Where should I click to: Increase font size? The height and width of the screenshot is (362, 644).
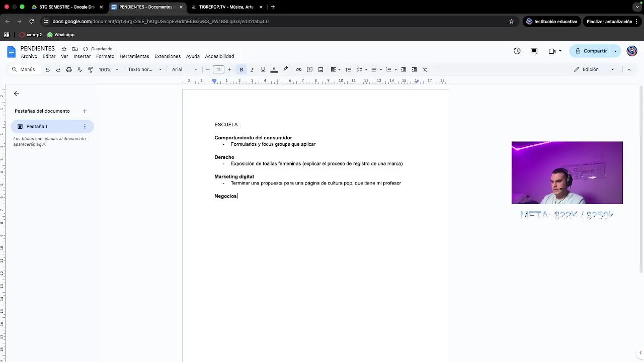click(229, 69)
